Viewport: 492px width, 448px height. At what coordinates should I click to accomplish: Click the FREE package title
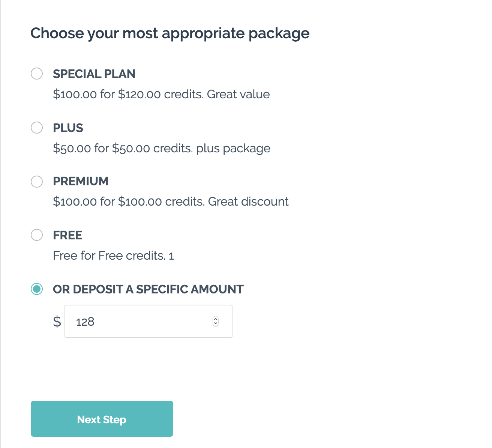click(67, 235)
